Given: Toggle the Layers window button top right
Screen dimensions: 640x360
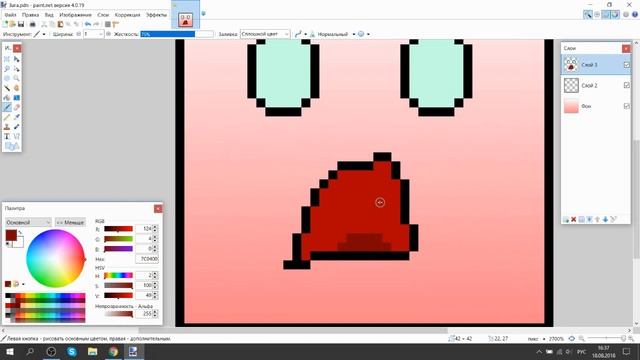Looking at the screenshot, I should point(606,15).
